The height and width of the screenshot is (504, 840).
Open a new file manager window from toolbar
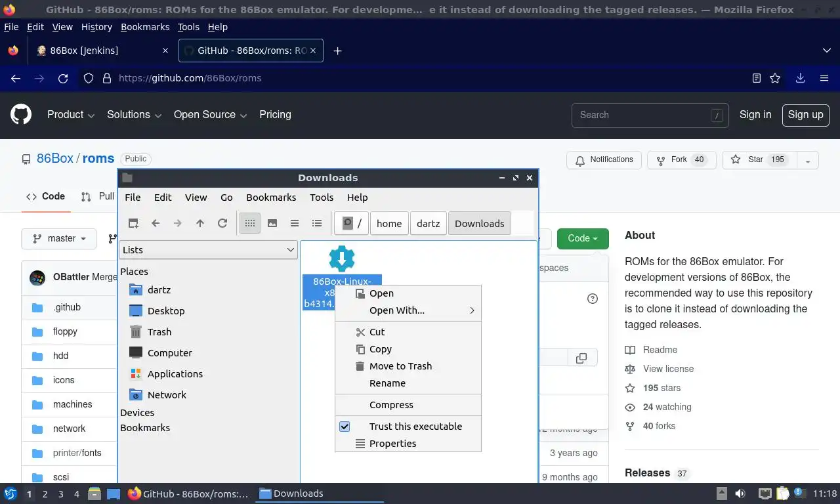133,223
